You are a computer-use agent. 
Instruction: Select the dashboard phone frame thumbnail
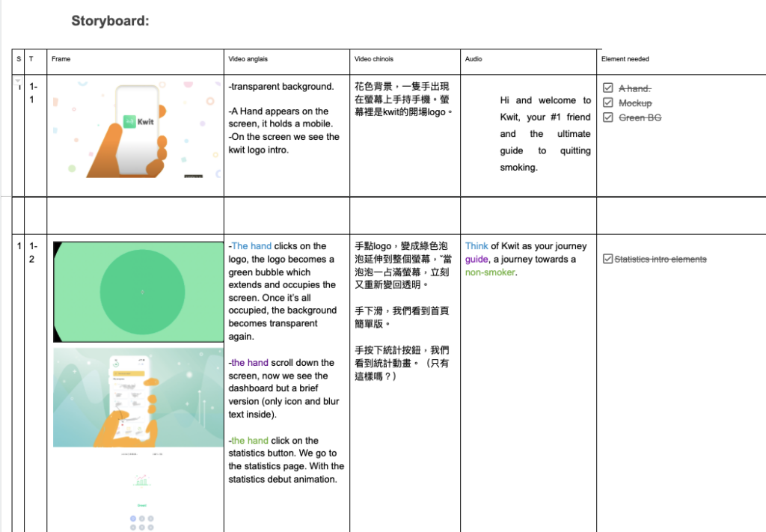pyautogui.click(x=138, y=397)
